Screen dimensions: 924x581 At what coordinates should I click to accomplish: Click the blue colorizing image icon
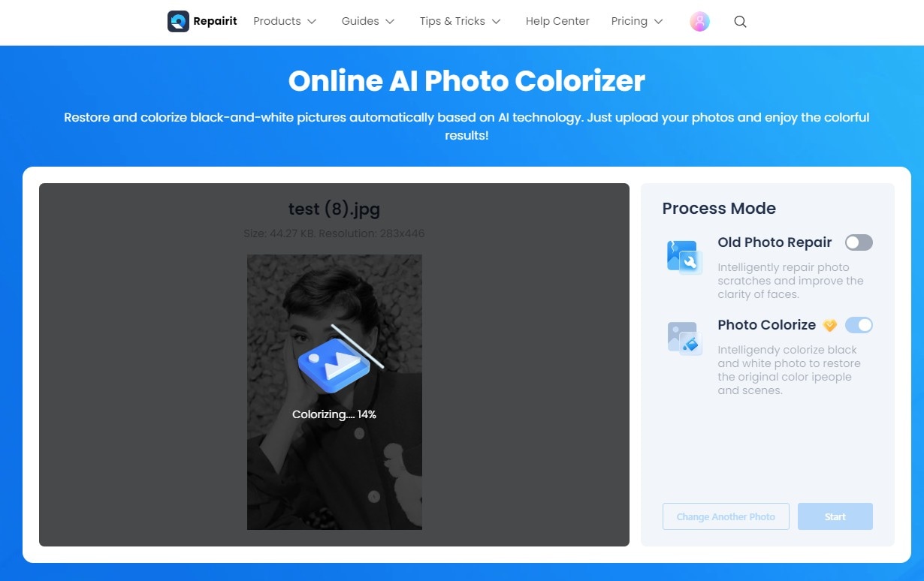point(334,363)
